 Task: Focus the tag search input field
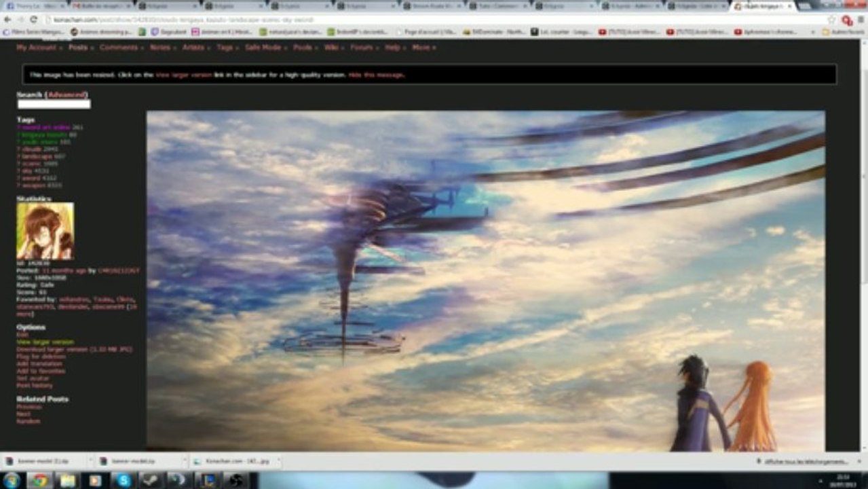click(x=54, y=104)
